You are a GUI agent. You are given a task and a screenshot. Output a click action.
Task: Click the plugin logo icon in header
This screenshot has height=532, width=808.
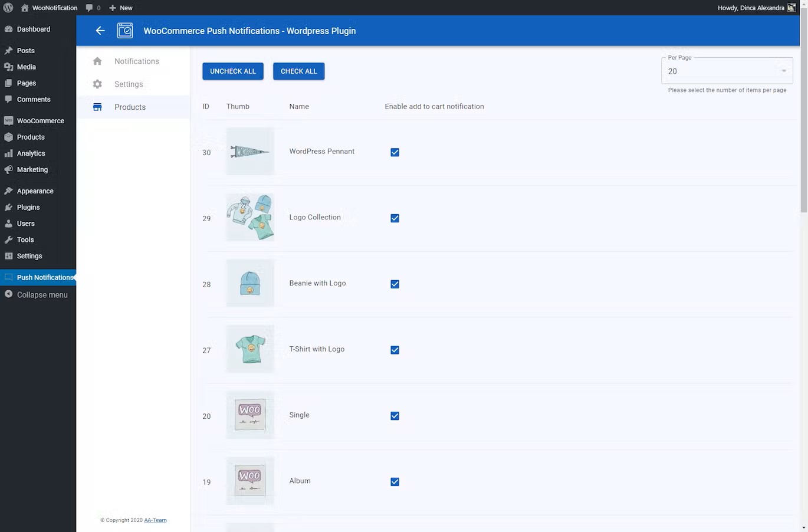[x=125, y=31]
